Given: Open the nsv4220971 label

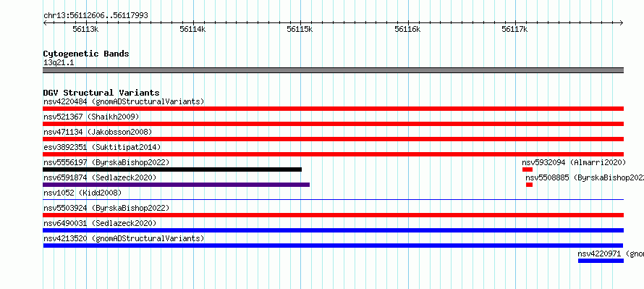Looking at the screenshot, I should tap(611, 254).
